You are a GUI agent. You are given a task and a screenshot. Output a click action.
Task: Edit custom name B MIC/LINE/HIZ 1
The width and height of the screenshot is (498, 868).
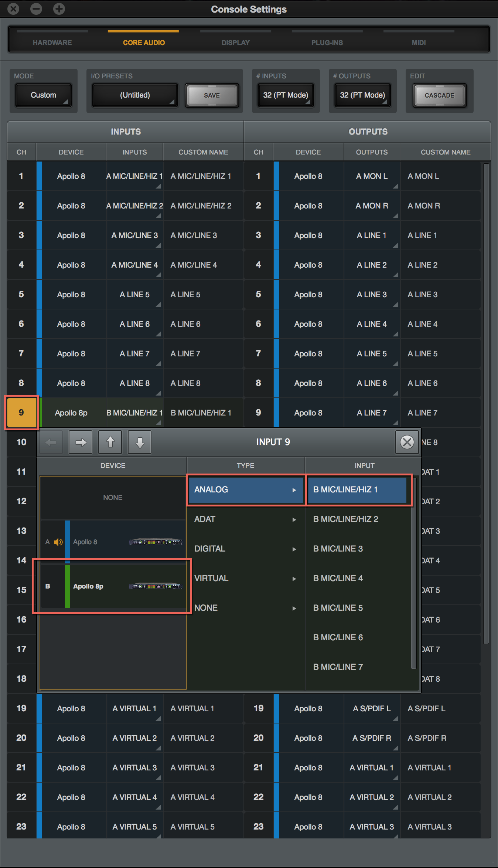point(204,413)
